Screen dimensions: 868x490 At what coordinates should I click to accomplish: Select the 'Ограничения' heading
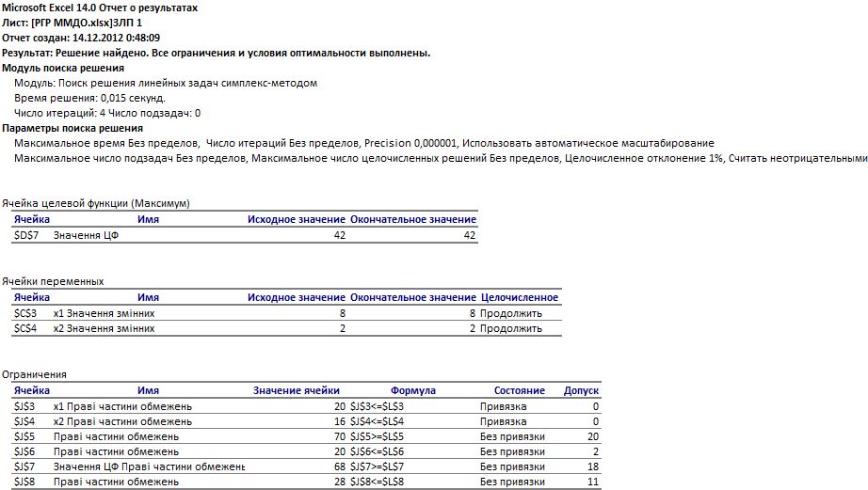pos(34,374)
